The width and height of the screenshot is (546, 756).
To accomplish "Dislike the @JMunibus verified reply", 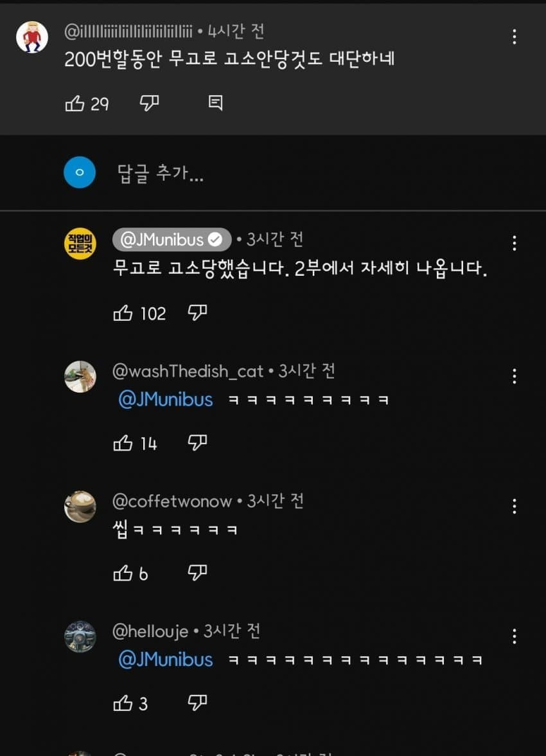I will pyautogui.click(x=197, y=313).
